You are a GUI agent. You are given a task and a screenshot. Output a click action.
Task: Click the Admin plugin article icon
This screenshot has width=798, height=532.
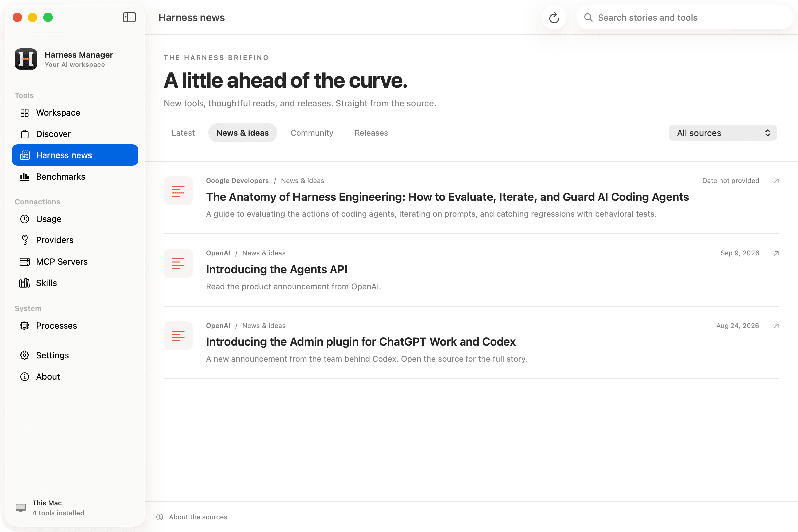tap(178, 336)
